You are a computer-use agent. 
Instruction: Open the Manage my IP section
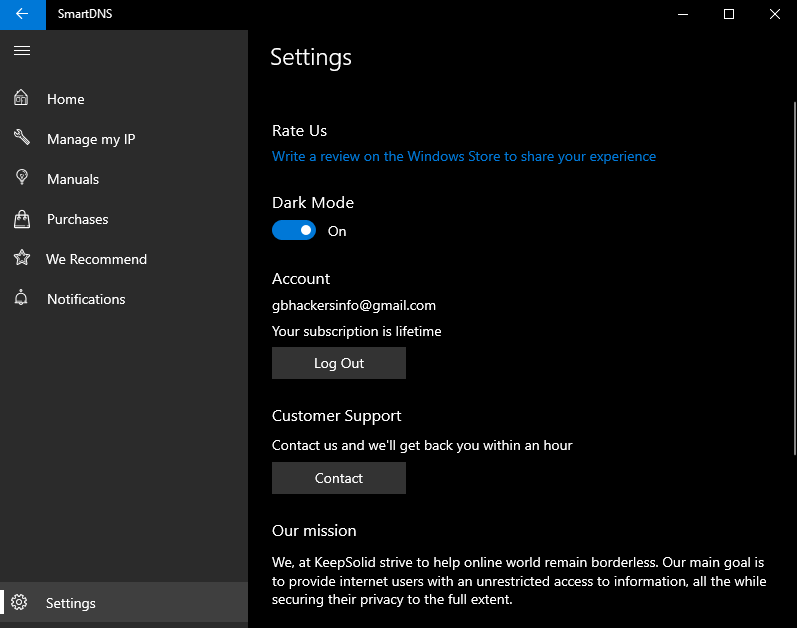[x=124, y=139]
